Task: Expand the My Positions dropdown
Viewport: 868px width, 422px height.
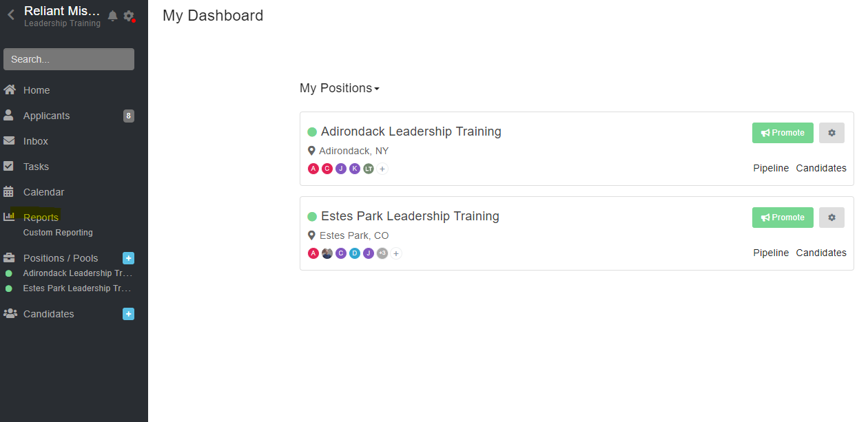Action: (x=340, y=88)
